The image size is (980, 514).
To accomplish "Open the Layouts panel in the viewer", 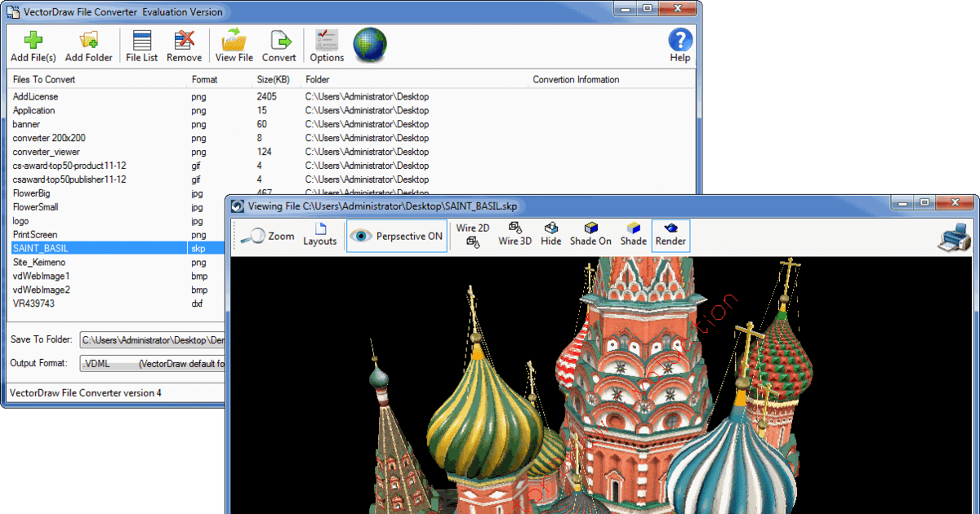I will coord(320,235).
